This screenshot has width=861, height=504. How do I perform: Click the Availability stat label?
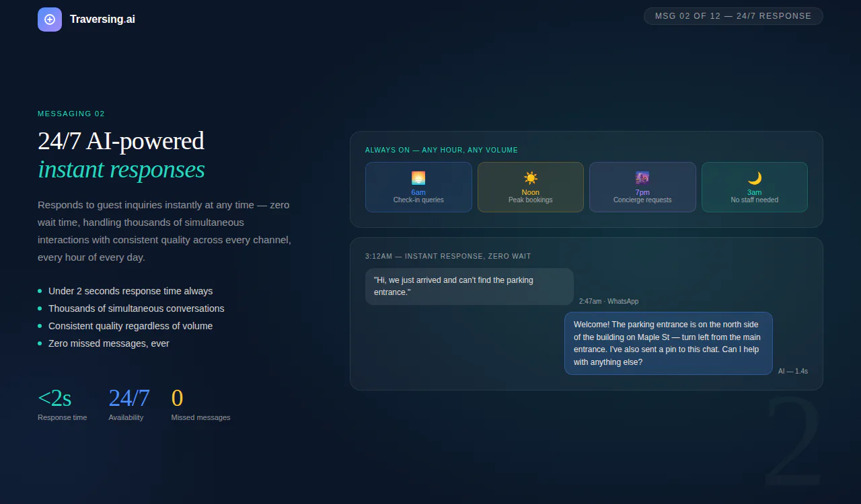pos(126,417)
